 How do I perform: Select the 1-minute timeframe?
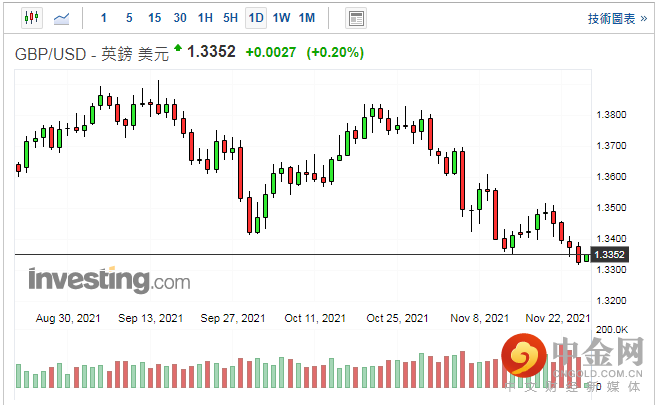[x=104, y=18]
